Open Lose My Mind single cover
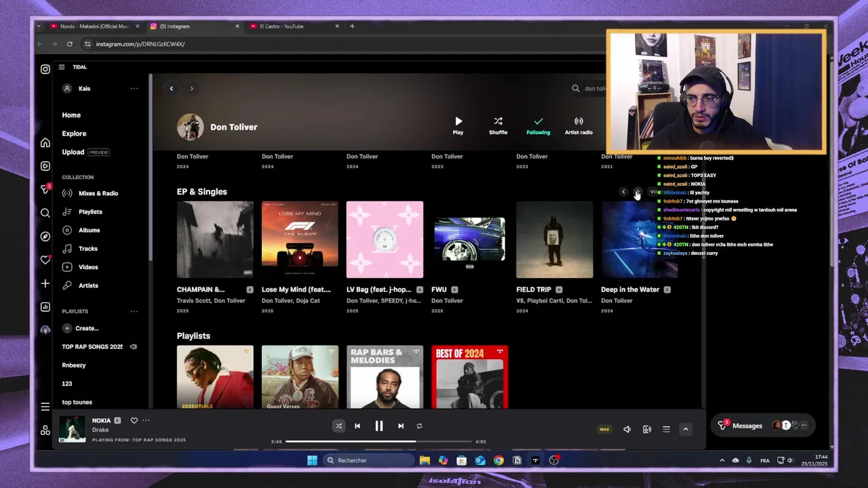The height and width of the screenshot is (488, 868). point(300,239)
